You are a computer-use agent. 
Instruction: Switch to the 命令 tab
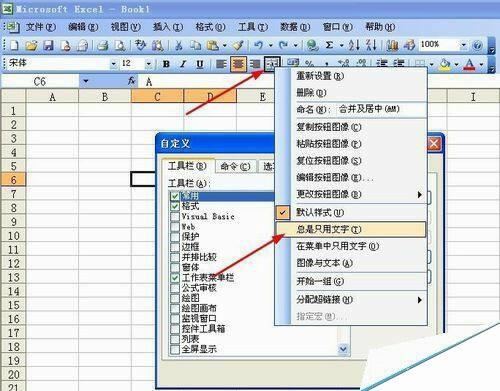[235, 166]
